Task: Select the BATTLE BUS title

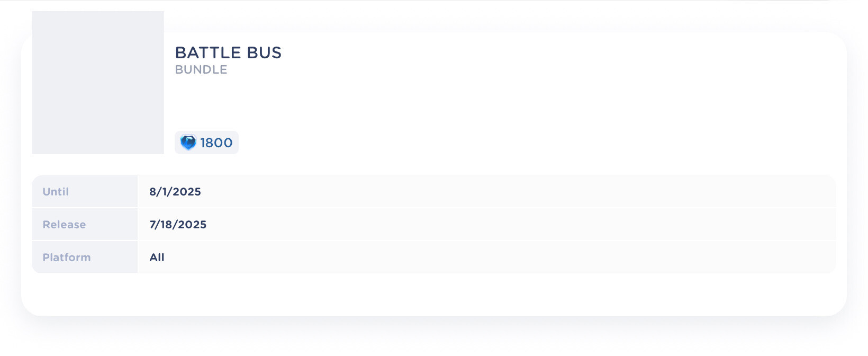Action: [x=229, y=52]
